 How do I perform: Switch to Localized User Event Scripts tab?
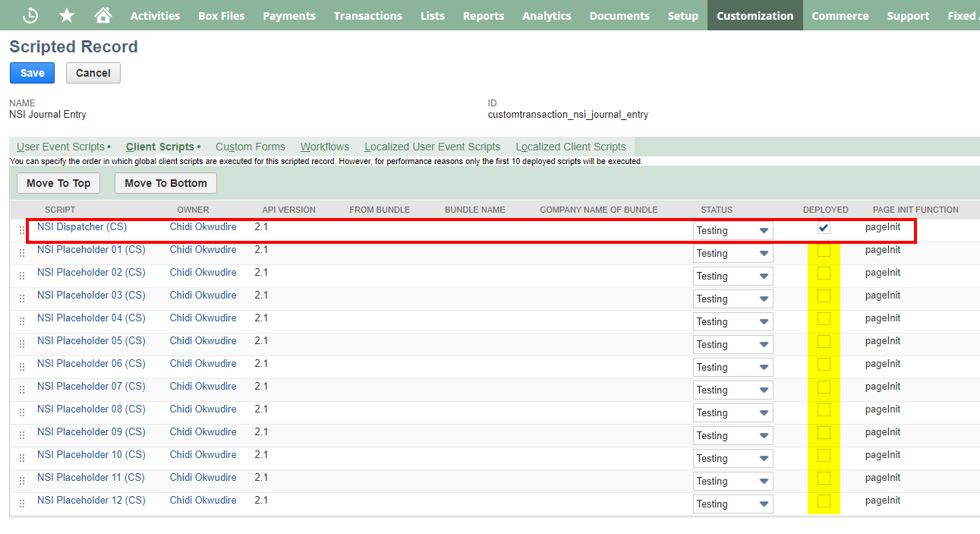[x=433, y=147]
